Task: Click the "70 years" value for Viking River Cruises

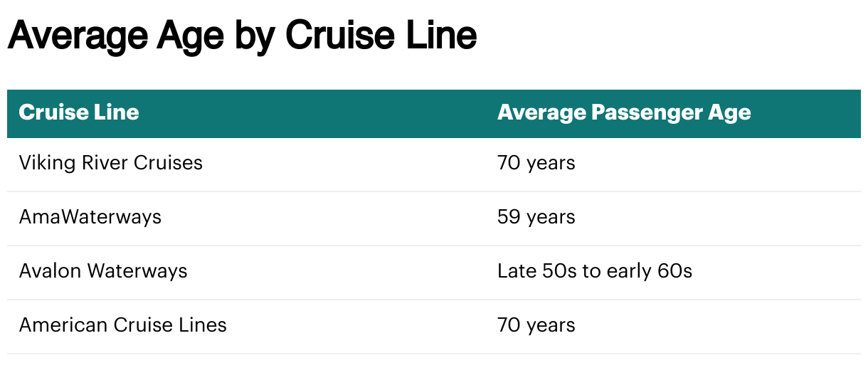Action: click(536, 163)
